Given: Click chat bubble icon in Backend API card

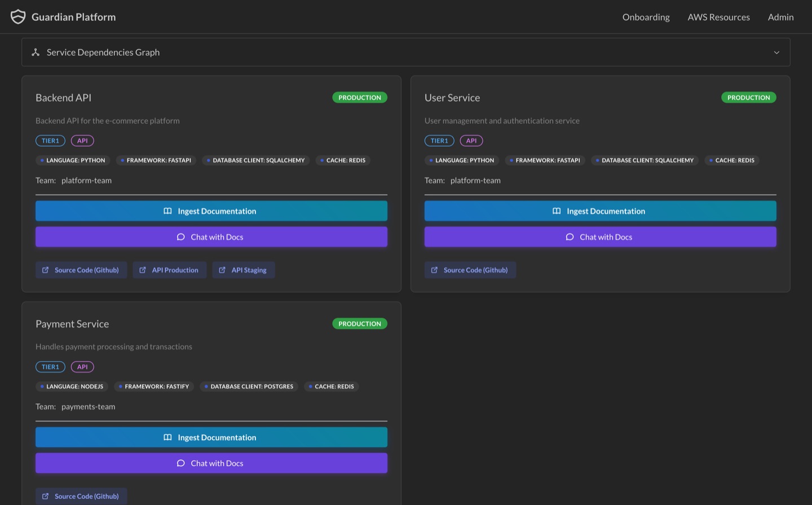Looking at the screenshot, I should pos(180,237).
